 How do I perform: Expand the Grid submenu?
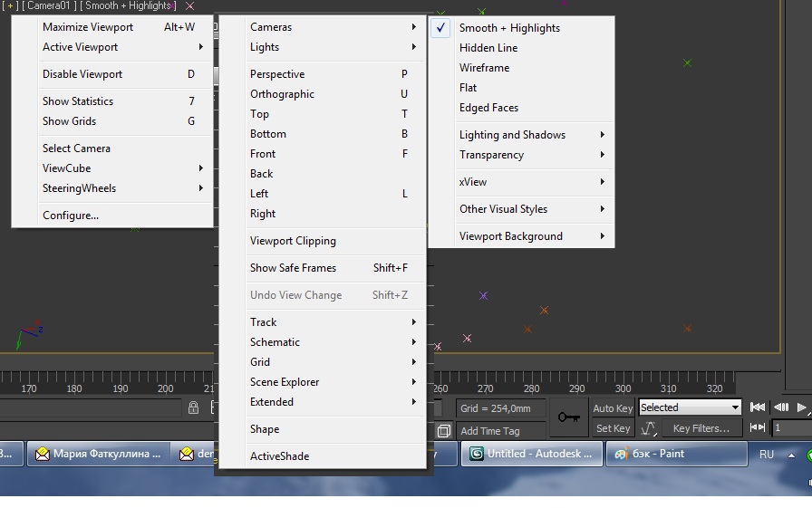pyautogui.click(x=324, y=361)
